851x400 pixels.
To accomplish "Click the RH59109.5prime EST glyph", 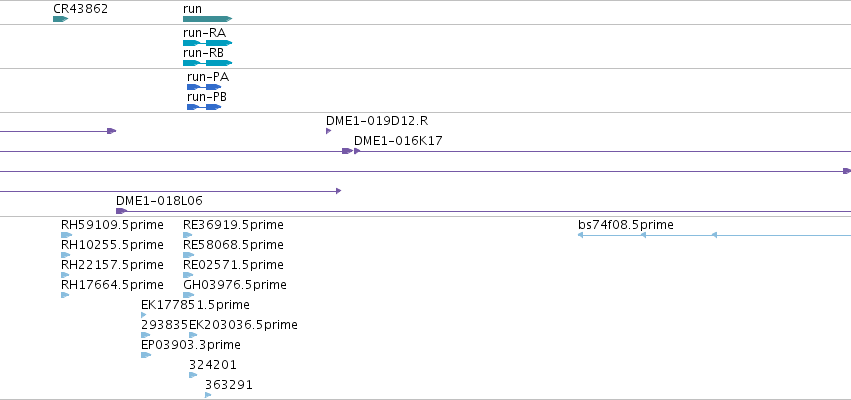I will click(66, 235).
